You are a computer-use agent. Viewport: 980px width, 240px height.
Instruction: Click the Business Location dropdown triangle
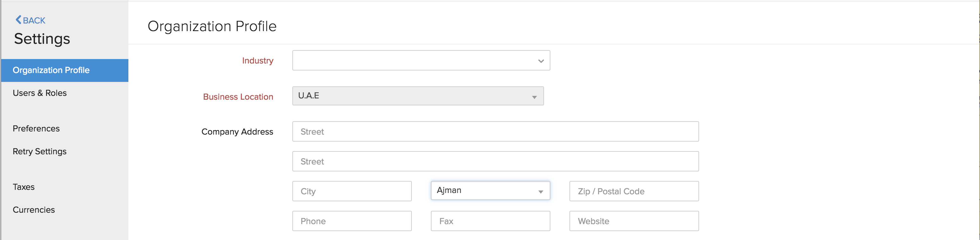tap(534, 97)
